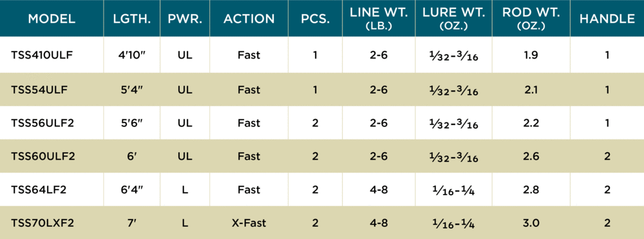Viewport: 644px width, 239px height.
Task: Select the LGTH. column header
Action: click(x=132, y=19)
